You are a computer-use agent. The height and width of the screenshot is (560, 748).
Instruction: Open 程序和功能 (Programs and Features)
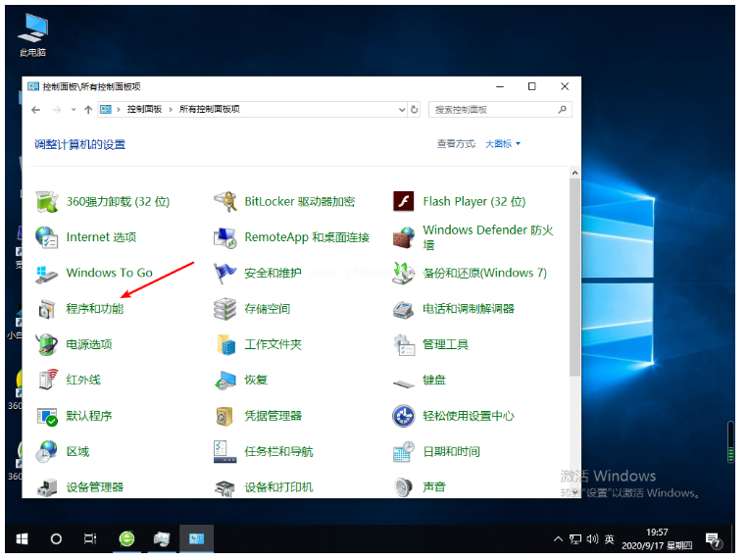(x=94, y=309)
